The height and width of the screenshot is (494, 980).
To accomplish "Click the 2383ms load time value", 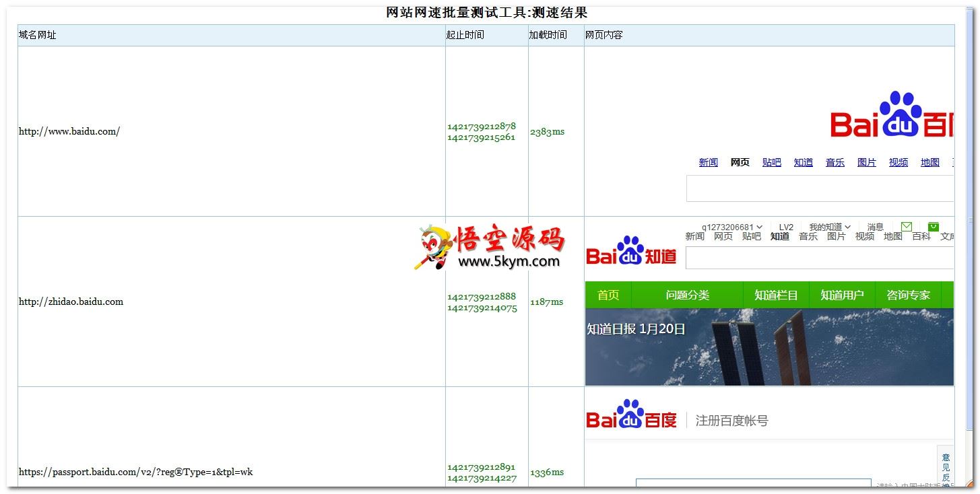I will pos(547,132).
